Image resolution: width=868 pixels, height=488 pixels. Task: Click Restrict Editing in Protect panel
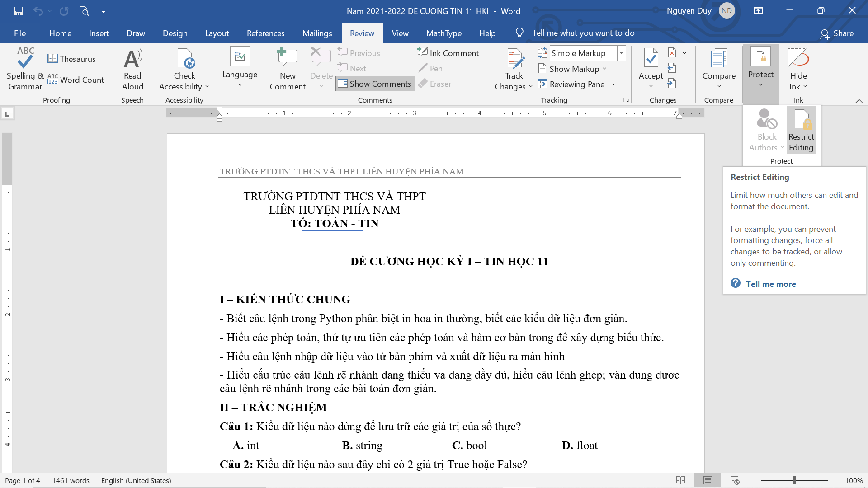point(801,131)
